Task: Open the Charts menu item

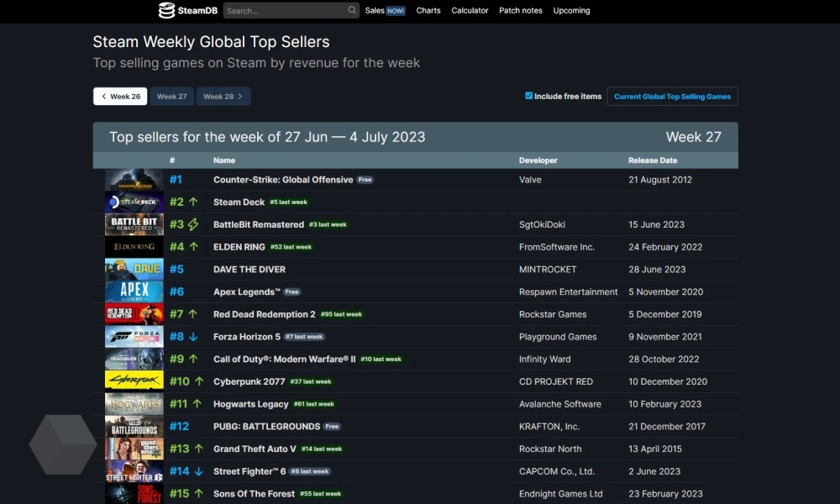Action: point(428,11)
